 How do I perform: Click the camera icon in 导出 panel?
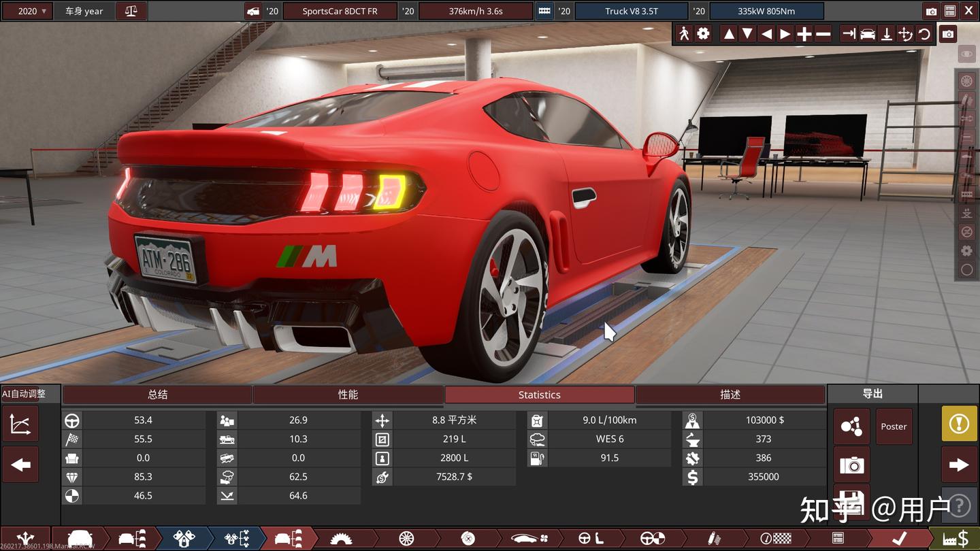pos(851,465)
